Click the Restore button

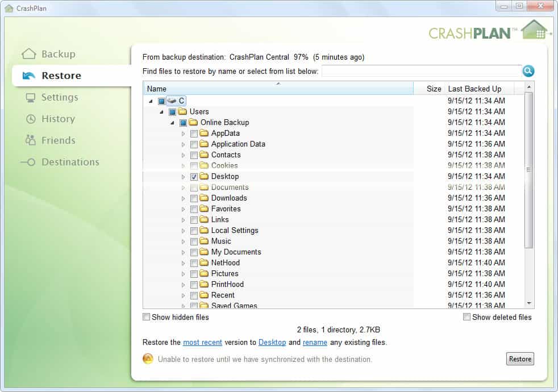(520, 359)
